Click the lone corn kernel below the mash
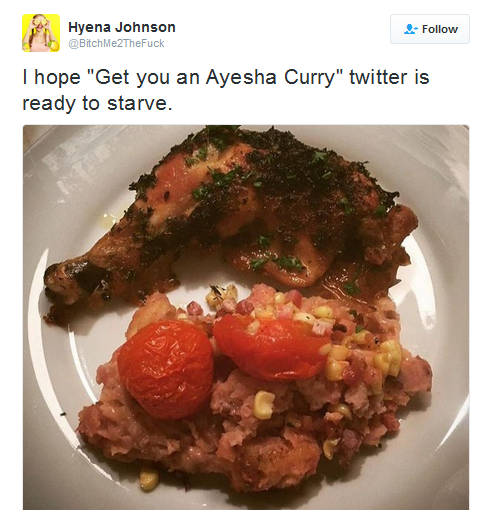 click(x=149, y=478)
